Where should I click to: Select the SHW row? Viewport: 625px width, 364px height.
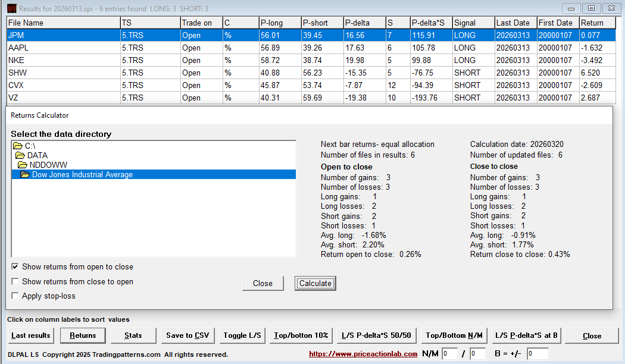311,73
